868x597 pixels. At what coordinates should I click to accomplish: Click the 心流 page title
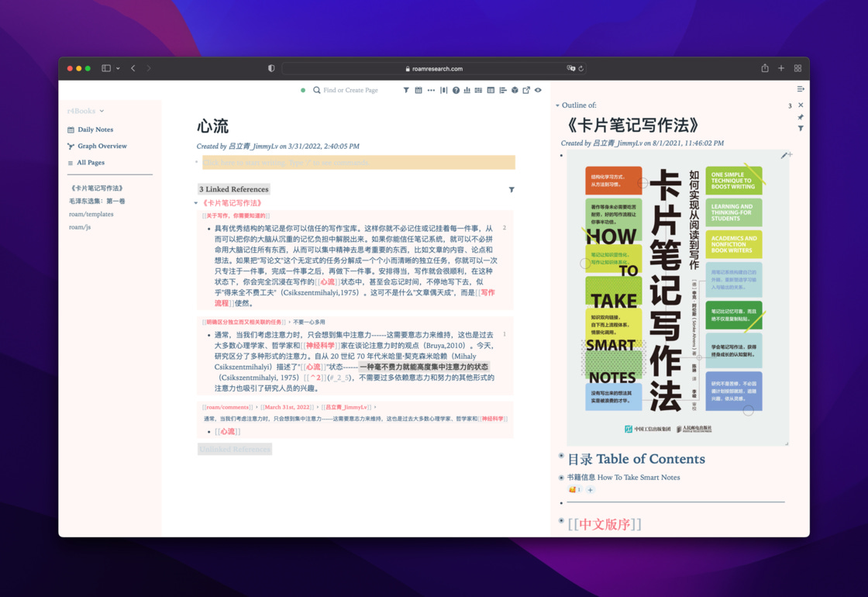[212, 126]
